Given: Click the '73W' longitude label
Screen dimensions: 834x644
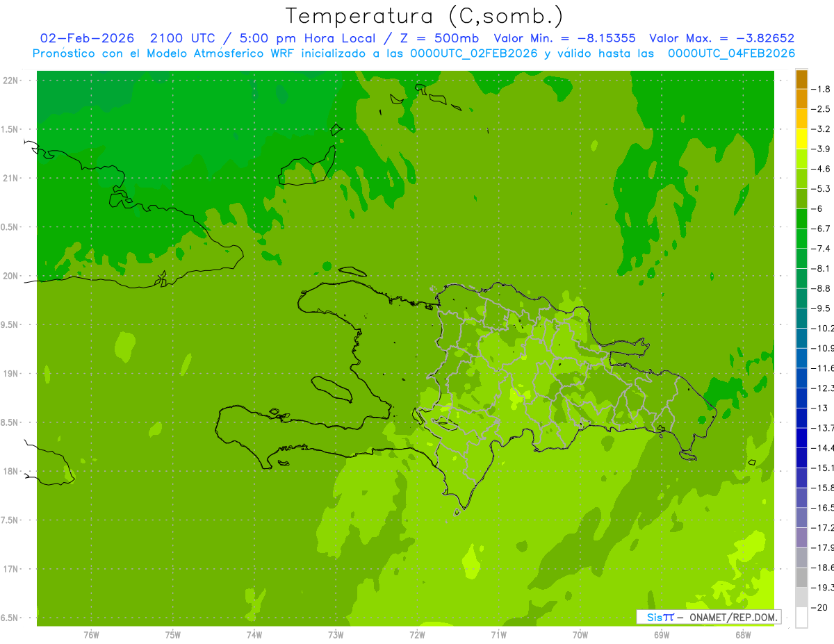Looking at the screenshot, I should click(x=336, y=635).
